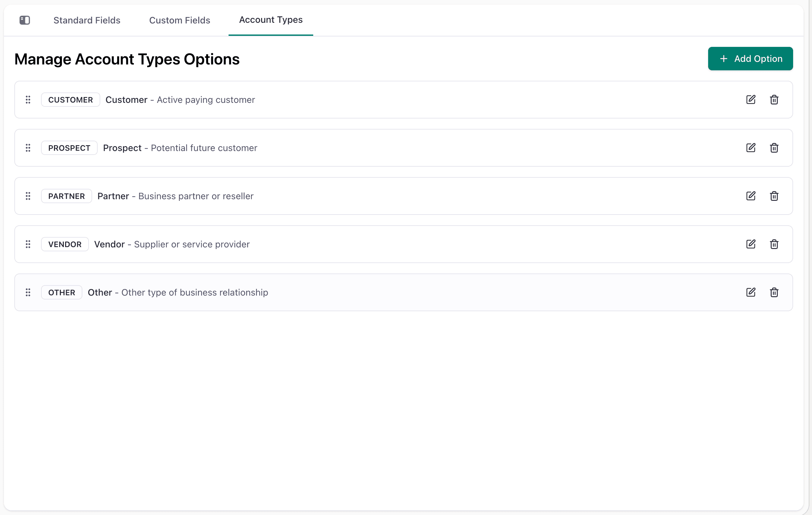Click the OTHER badge
The image size is (812, 515).
[x=62, y=292]
